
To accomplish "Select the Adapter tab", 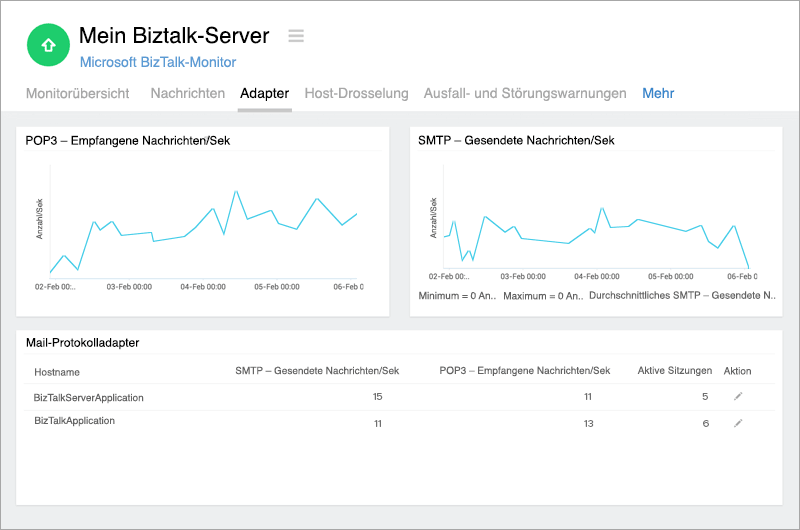I will pyautogui.click(x=264, y=93).
